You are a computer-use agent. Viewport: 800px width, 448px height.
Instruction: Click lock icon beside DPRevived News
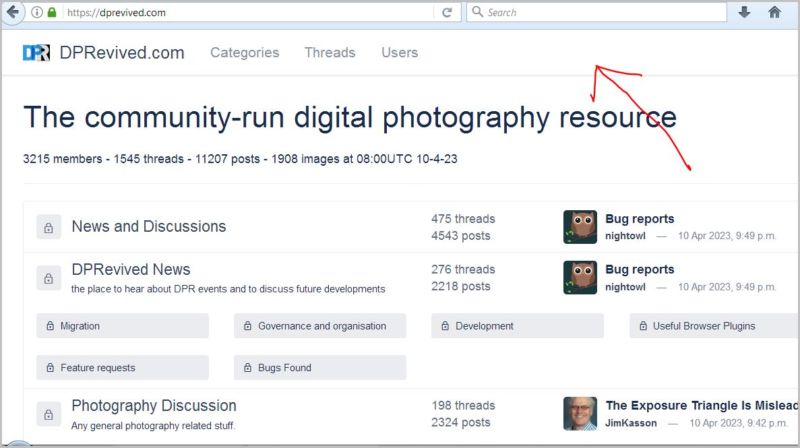click(x=48, y=278)
